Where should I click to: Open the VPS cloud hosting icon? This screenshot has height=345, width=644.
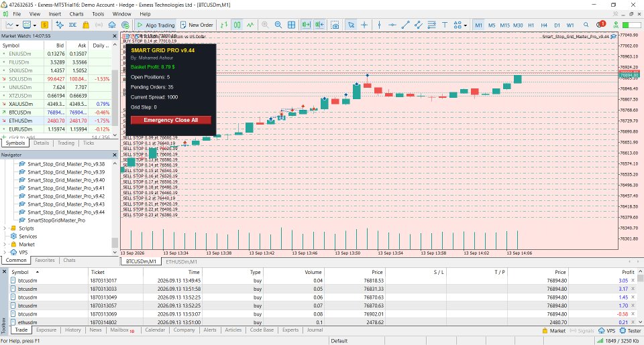112,25
